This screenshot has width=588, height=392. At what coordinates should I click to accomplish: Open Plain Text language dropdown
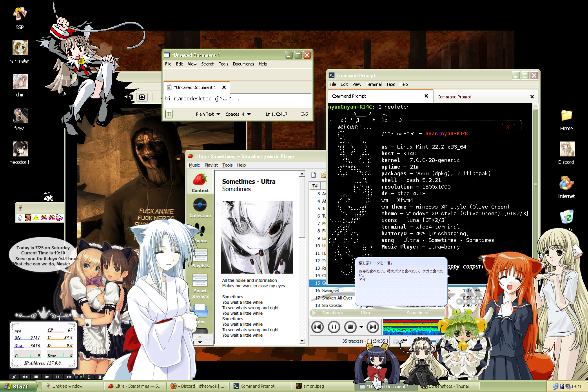click(208, 114)
